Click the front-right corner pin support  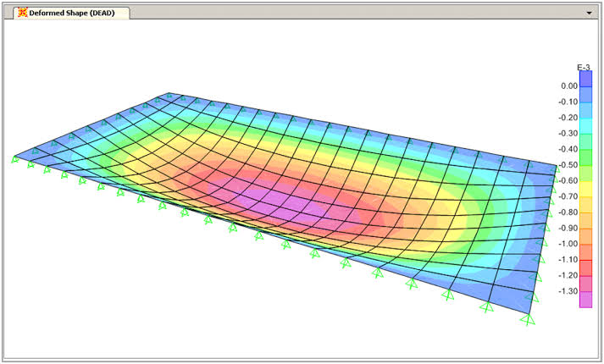(528, 319)
